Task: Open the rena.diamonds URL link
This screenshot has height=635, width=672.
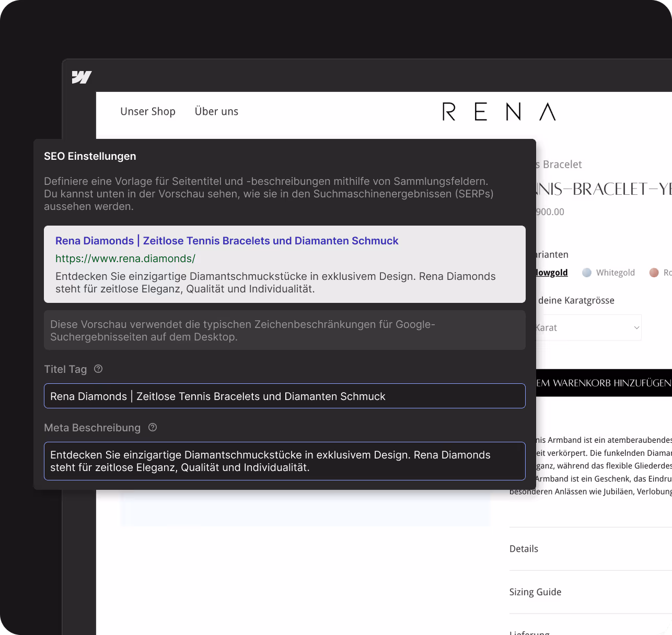Action: (x=125, y=258)
